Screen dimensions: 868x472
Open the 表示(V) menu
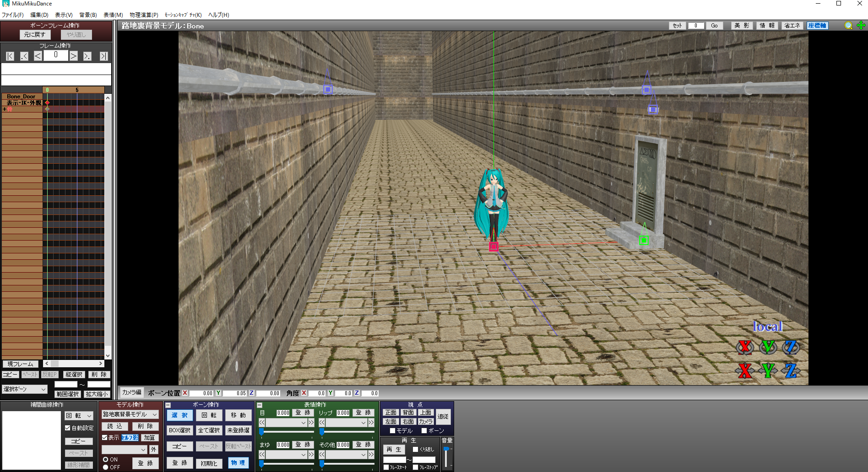pos(64,15)
